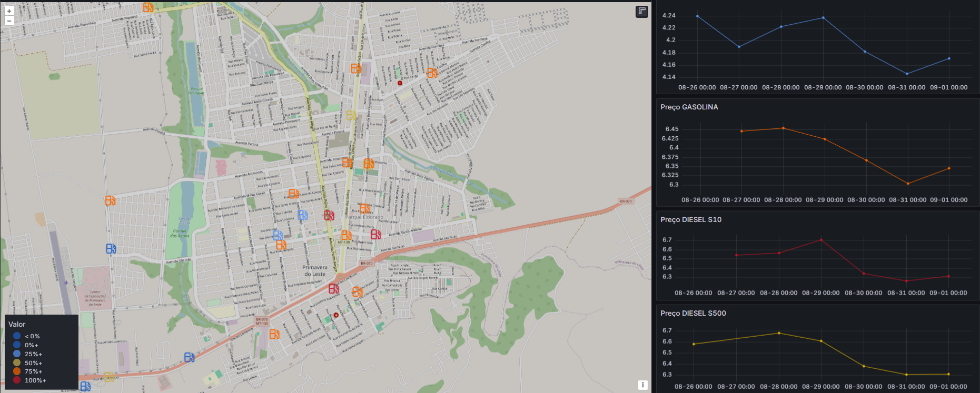Select lone orange station west of city lake
The height and width of the screenshot is (393, 980).
(110, 200)
